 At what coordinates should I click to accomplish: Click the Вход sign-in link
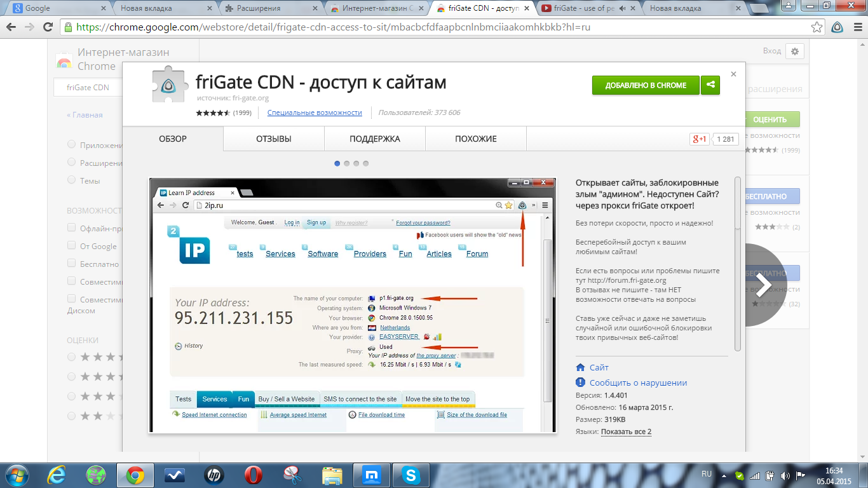click(771, 51)
